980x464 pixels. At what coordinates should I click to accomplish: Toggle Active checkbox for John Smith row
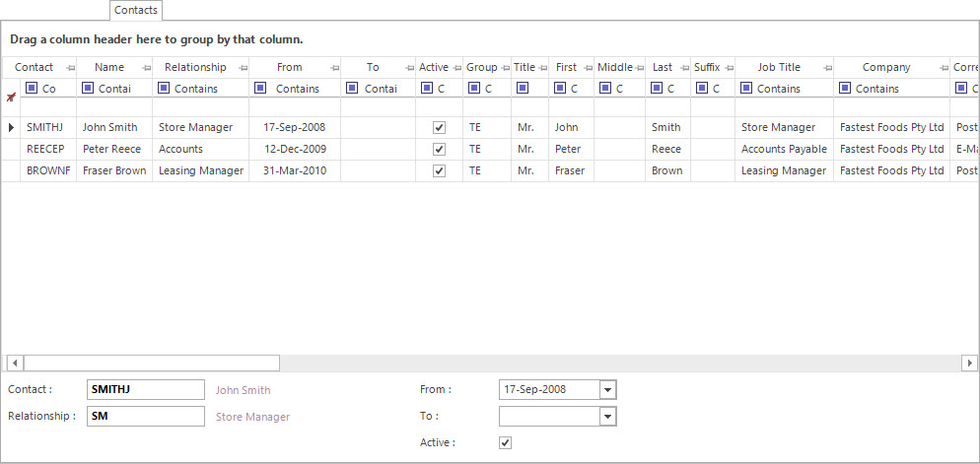439,128
